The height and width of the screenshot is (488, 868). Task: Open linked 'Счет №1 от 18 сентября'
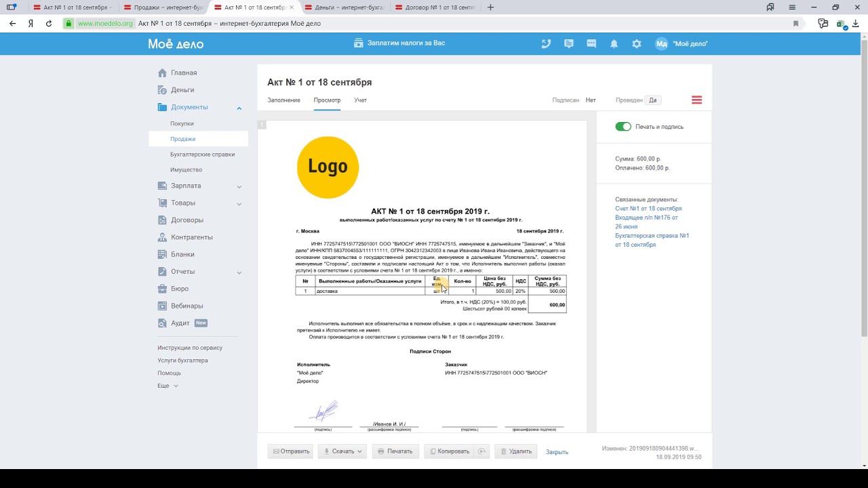648,209
